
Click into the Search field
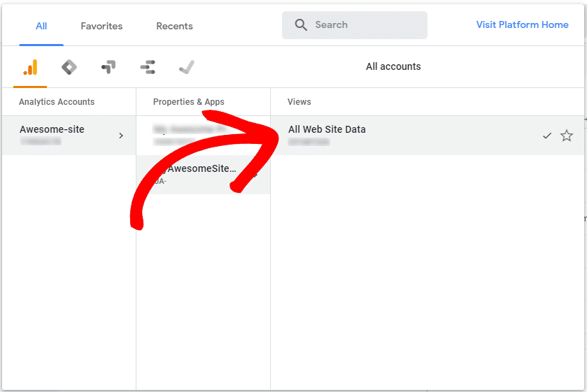[355, 25]
